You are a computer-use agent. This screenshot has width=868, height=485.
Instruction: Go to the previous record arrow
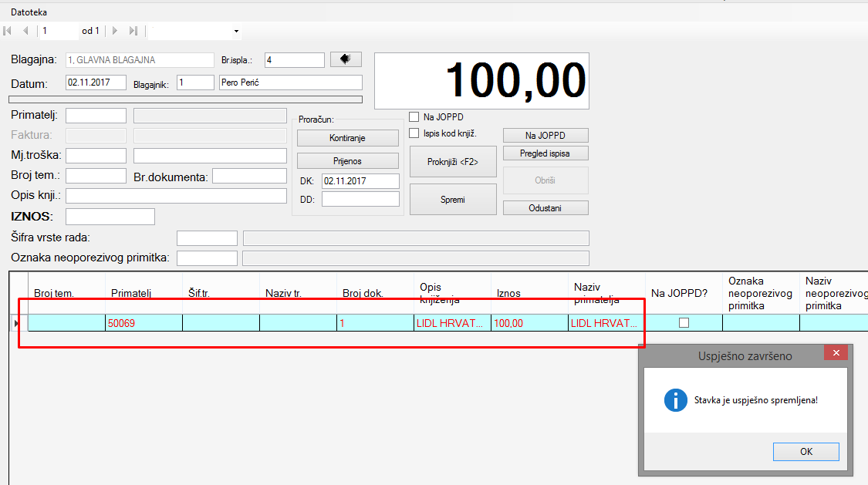pyautogui.click(x=25, y=31)
